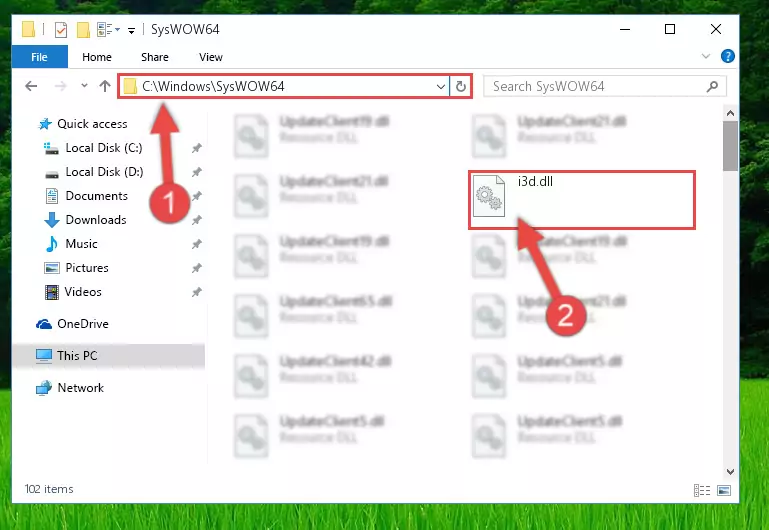
Task: Click the scrollbar down arrow
Action: click(x=730, y=472)
